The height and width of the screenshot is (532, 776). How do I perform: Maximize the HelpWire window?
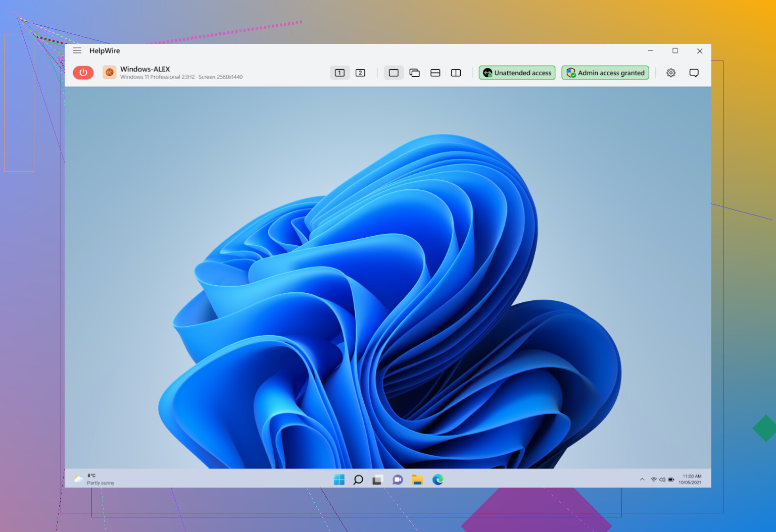pos(675,50)
